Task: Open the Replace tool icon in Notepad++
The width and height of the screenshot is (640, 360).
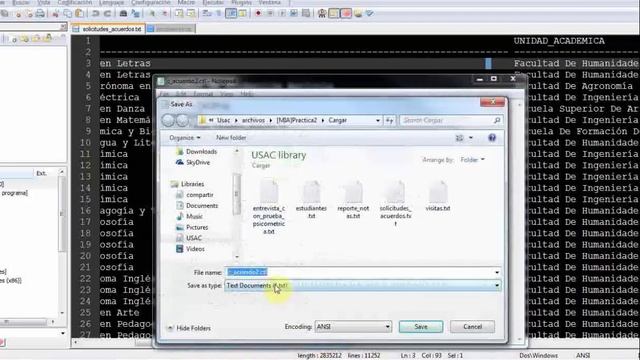Action: coord(135,13)
